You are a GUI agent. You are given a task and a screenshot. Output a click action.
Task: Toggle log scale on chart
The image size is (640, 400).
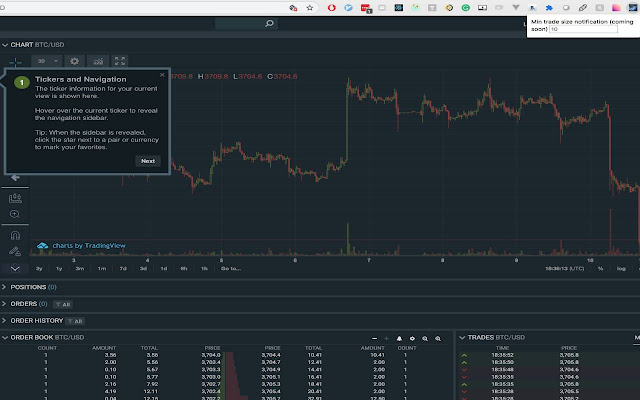point(621,269)
